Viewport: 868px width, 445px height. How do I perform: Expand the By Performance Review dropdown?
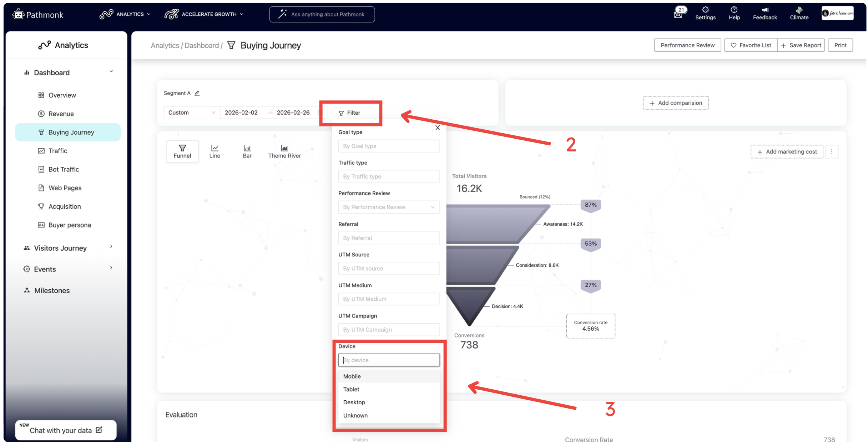coord(389,207)
